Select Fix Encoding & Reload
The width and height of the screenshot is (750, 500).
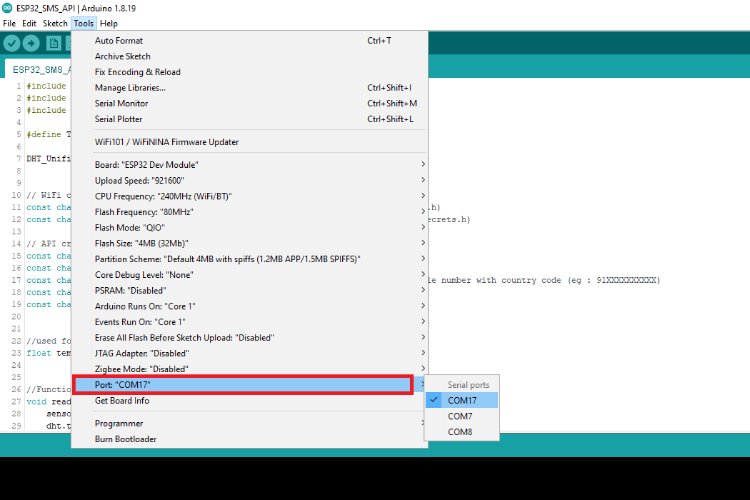click(x=250, y=72)
